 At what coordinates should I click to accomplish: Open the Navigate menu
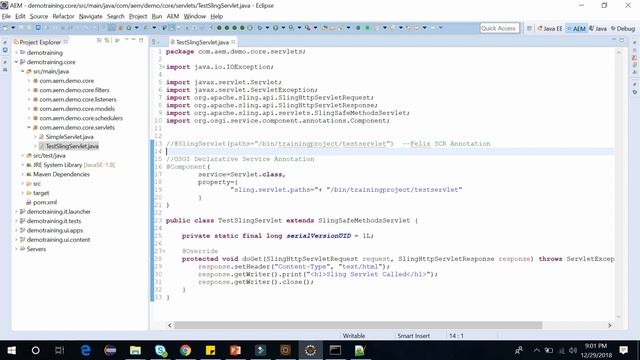[91, 16]
